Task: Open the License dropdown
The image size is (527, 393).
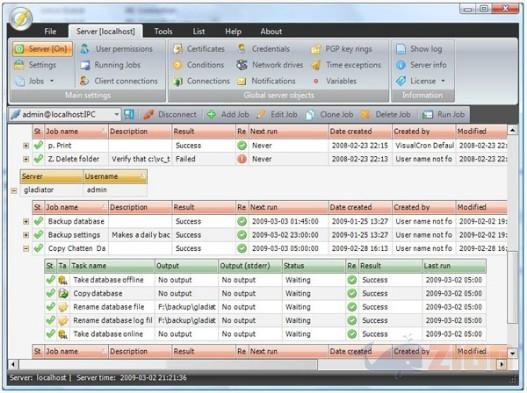Action: [x=420, y=81]
